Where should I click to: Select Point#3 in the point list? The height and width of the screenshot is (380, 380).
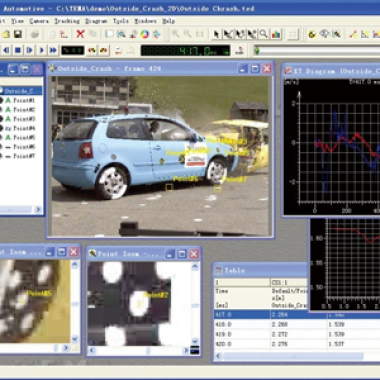[x=24, y=119]
